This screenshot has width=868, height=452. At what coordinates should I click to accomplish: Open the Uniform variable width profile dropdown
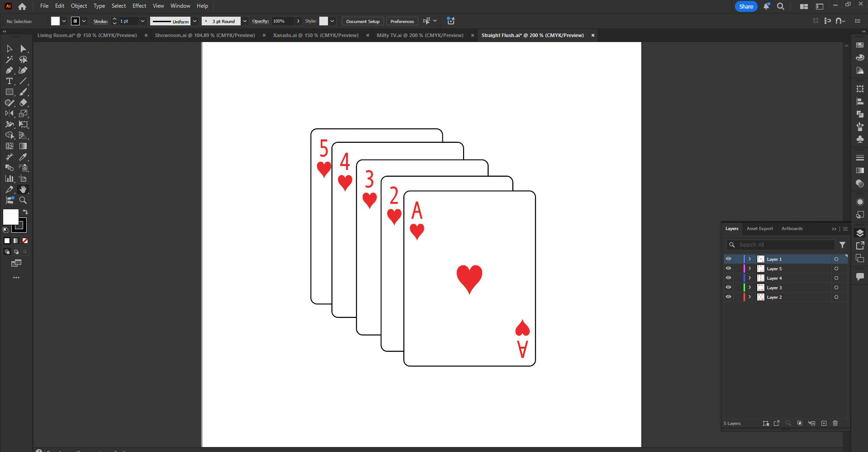pos(194,21)
